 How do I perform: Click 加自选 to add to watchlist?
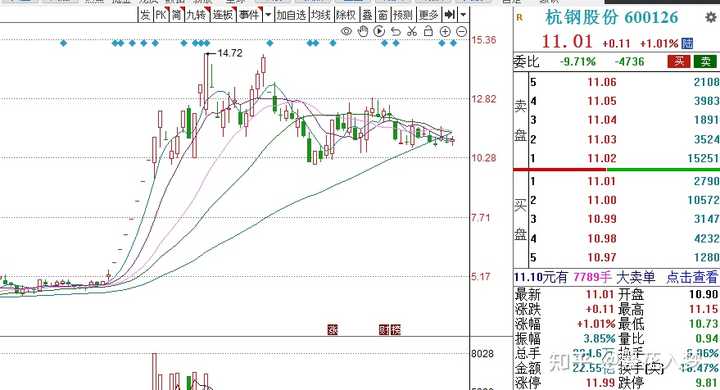pyautogui.click(x=291, y=15)
